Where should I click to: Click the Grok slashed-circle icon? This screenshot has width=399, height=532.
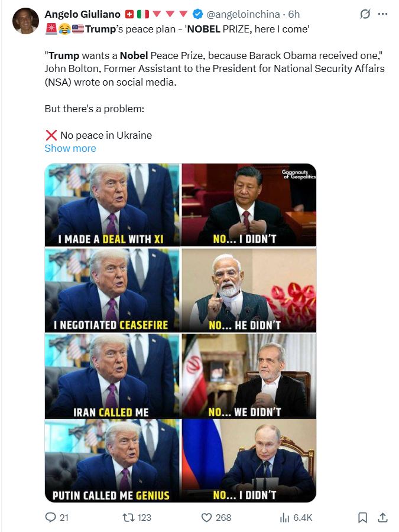pos(365,14)
